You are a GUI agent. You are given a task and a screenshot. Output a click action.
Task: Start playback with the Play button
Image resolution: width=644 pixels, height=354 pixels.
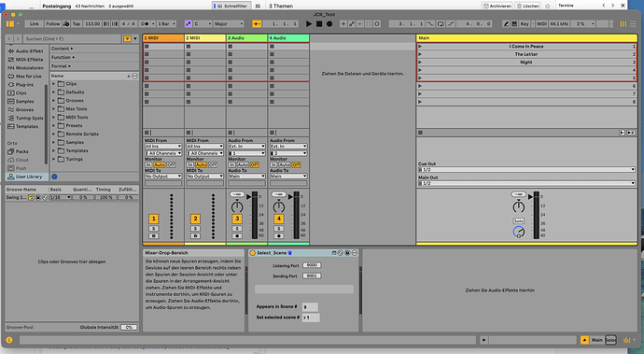[309, 24]
